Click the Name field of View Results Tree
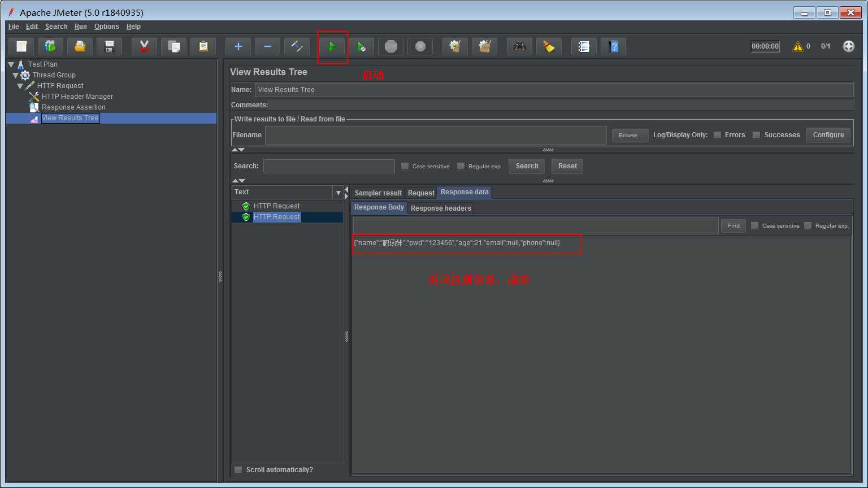The height and width of the screenshot is (488, 868). point(554,90)
